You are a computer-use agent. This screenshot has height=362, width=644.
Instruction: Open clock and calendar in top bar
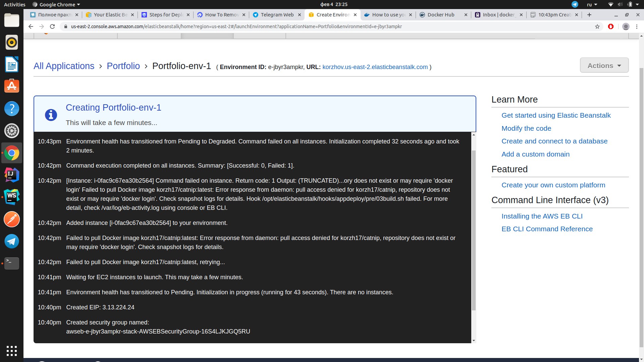334,4
